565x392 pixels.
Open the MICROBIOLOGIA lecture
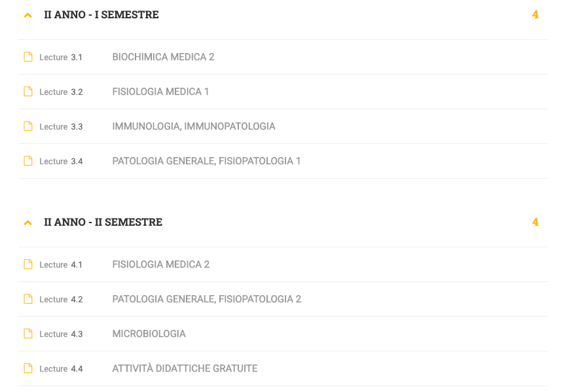pyautogui.click(x=149, y=334)
